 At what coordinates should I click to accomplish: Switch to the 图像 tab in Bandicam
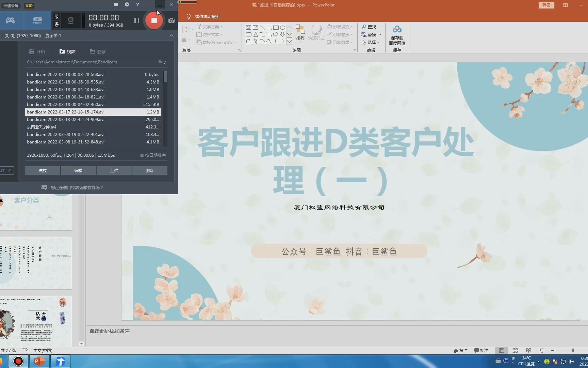coord(98,51)
